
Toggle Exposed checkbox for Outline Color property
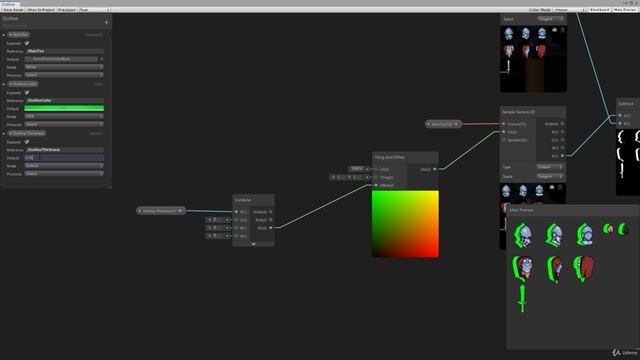pyautogui.click(x=27, y=92)
